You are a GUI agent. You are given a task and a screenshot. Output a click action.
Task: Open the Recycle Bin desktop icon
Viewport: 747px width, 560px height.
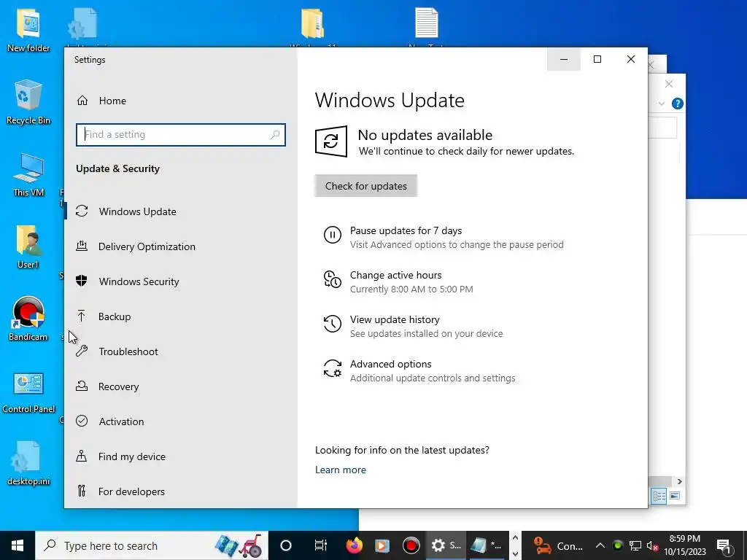[28, 102]
